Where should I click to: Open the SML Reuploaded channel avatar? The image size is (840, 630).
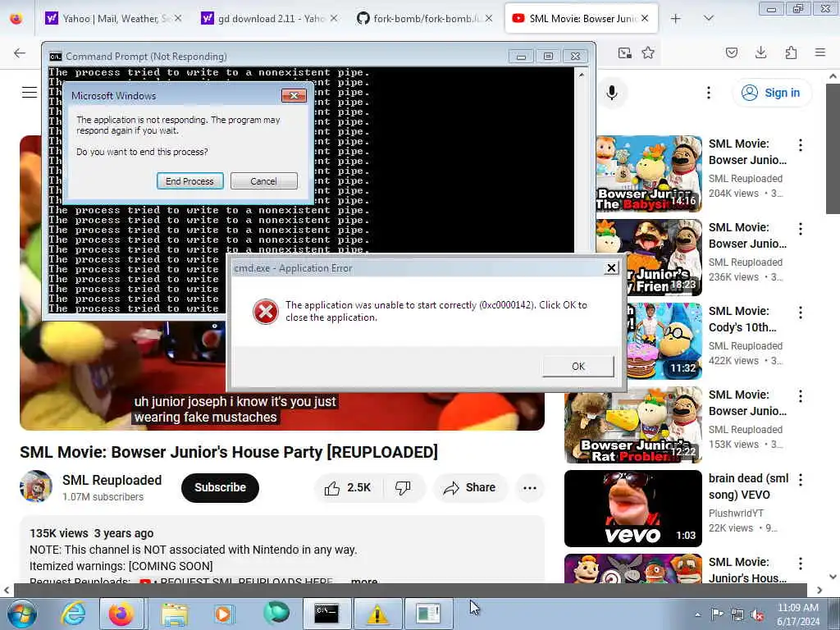36,486
